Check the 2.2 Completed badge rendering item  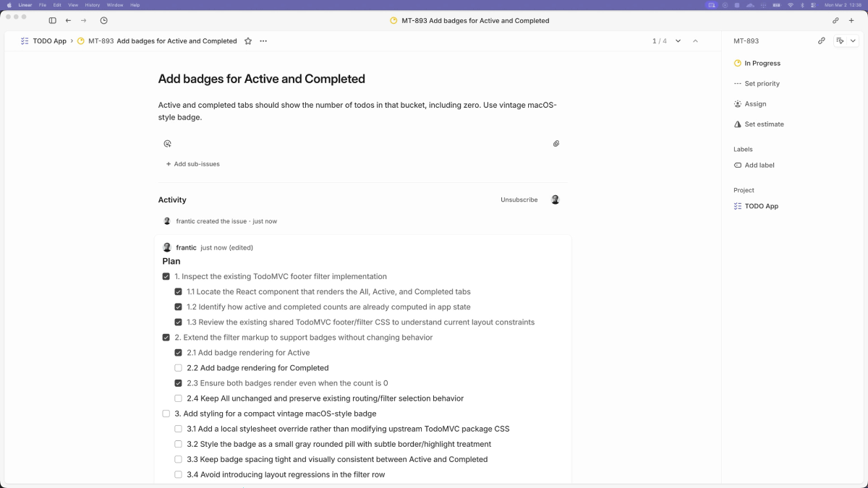(x=179, y=368)
